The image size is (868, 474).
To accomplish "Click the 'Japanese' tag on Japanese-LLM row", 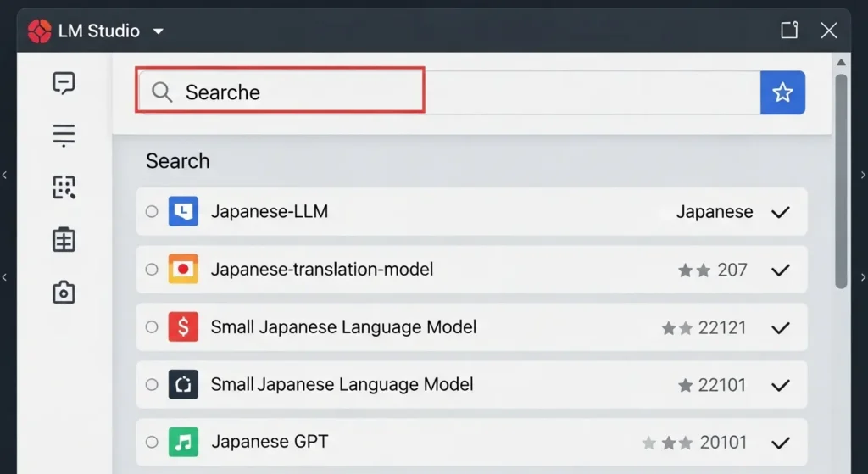I will (x=715, y=212).
